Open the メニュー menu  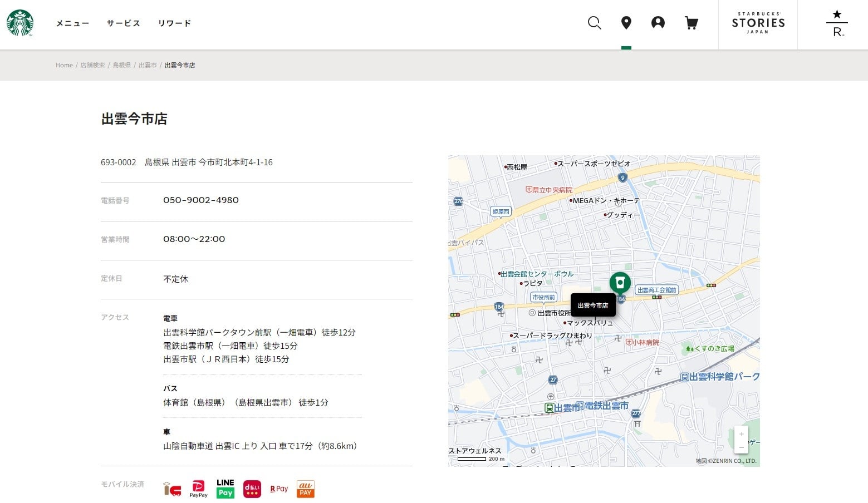(x=72, y=23)
